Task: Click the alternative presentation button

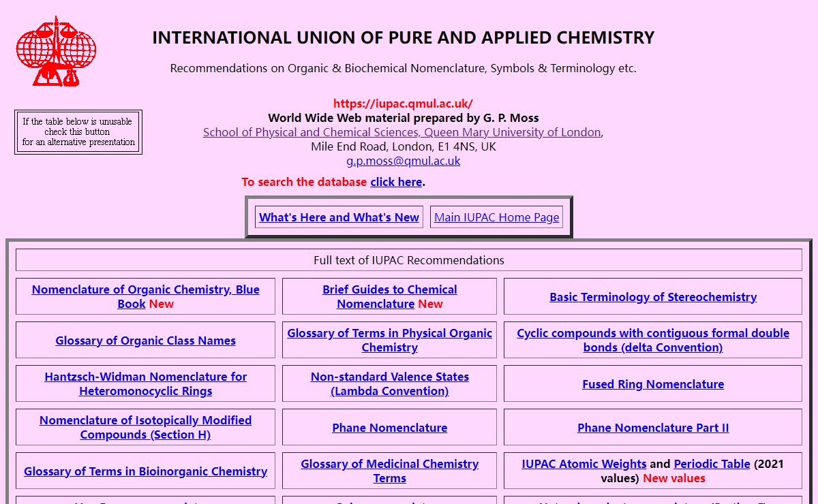Action: 78,132
